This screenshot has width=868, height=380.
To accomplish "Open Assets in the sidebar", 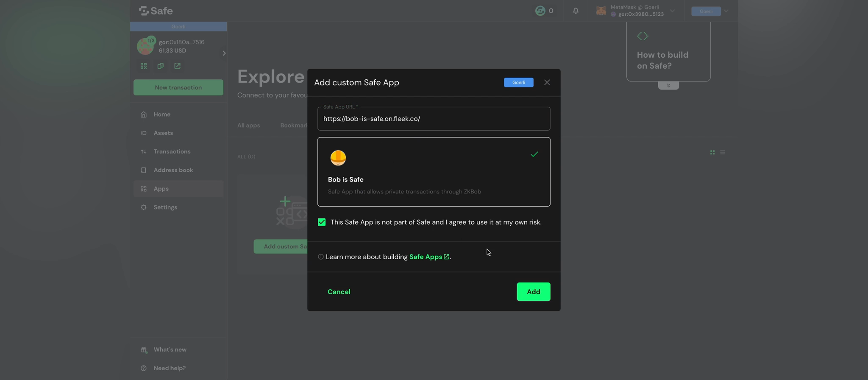I will [178, 133].
